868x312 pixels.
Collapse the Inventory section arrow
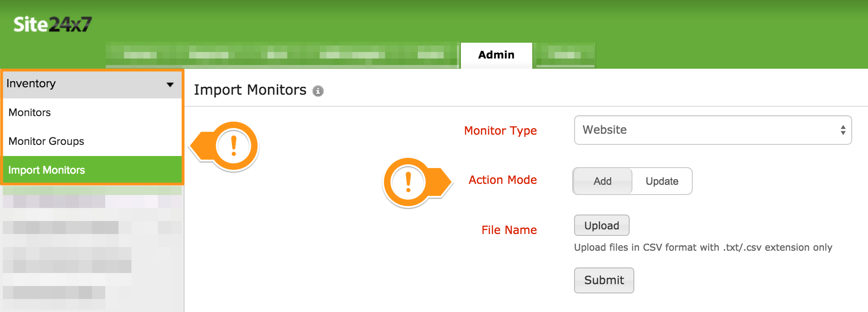170,84
